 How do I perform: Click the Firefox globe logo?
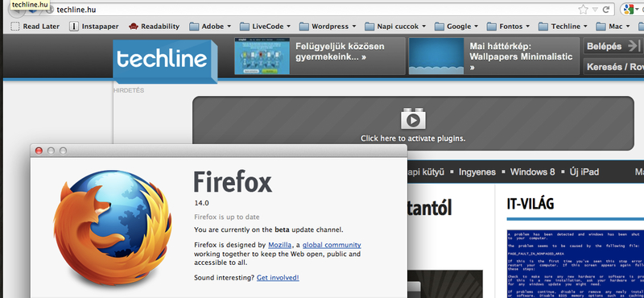click(x=113, y=229)
